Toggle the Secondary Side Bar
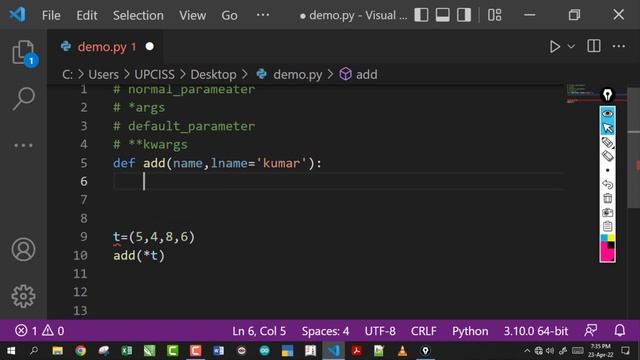Screen dimensions: 640x360 pos(464,15)
